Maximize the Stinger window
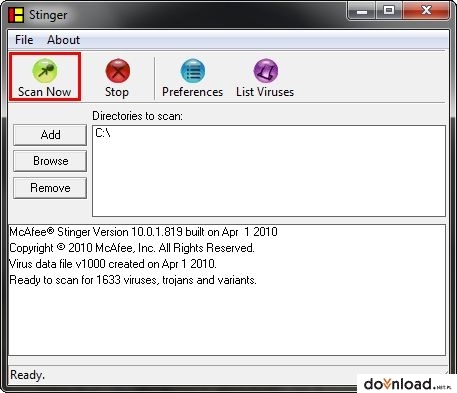The width and height of the screenshot is (457, 393). pos(389,11)
